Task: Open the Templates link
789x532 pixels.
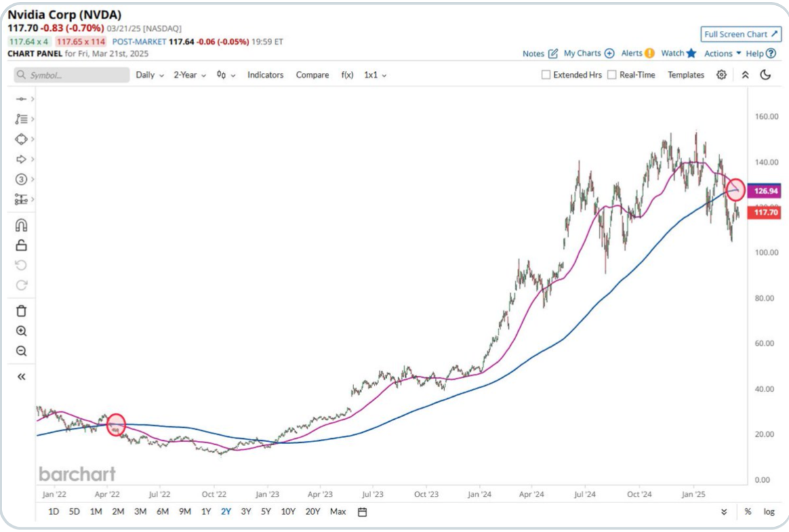Action: click(x=685, y=75)
